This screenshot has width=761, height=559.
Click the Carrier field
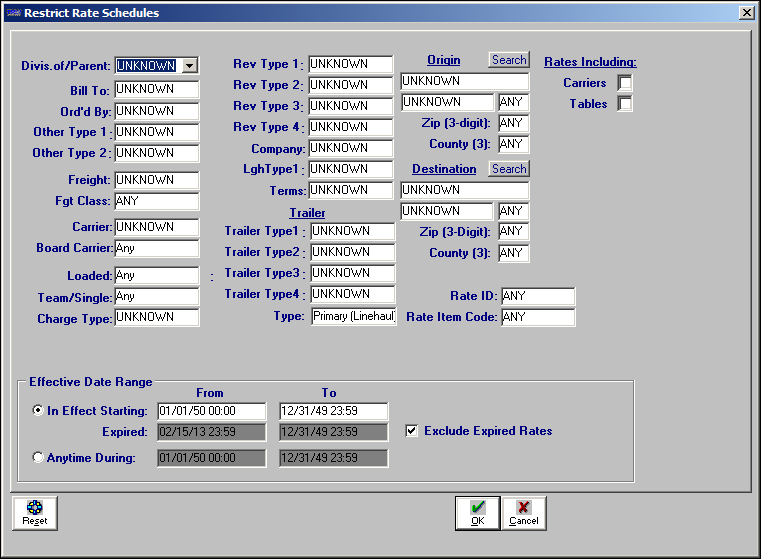tap(157, 227)
